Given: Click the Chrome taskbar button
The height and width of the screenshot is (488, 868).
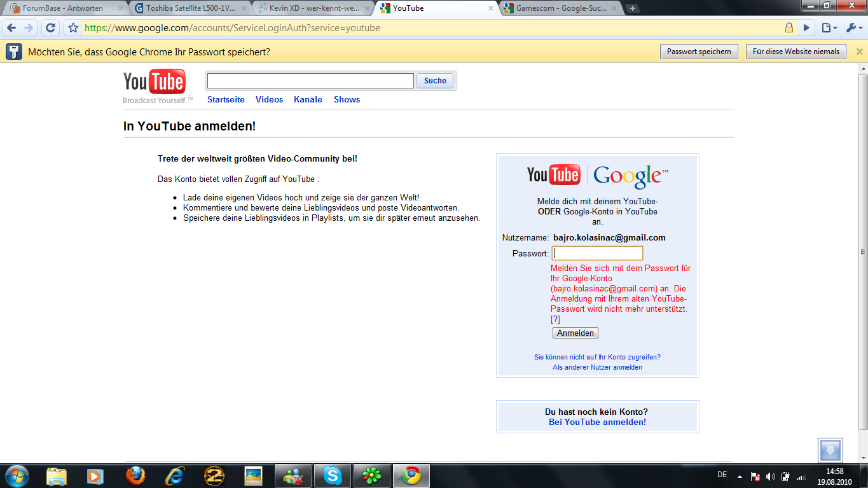Looking at the screenshot, I should [411, 476].
